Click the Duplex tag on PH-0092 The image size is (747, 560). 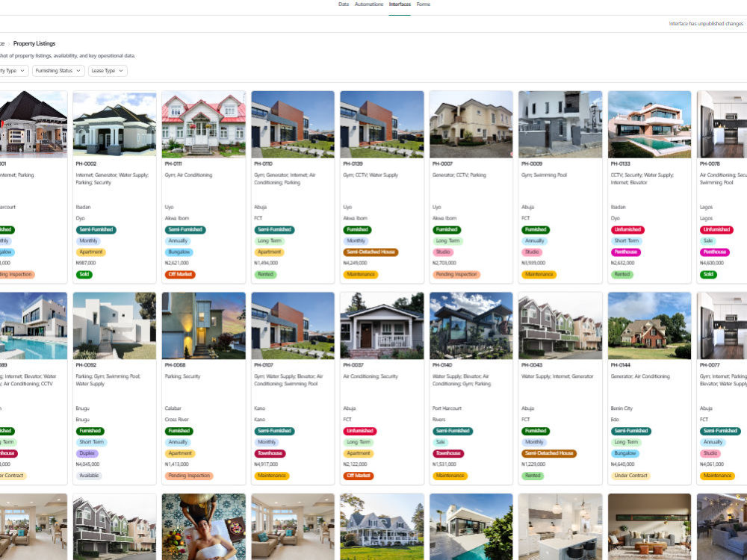coord(87,453)
